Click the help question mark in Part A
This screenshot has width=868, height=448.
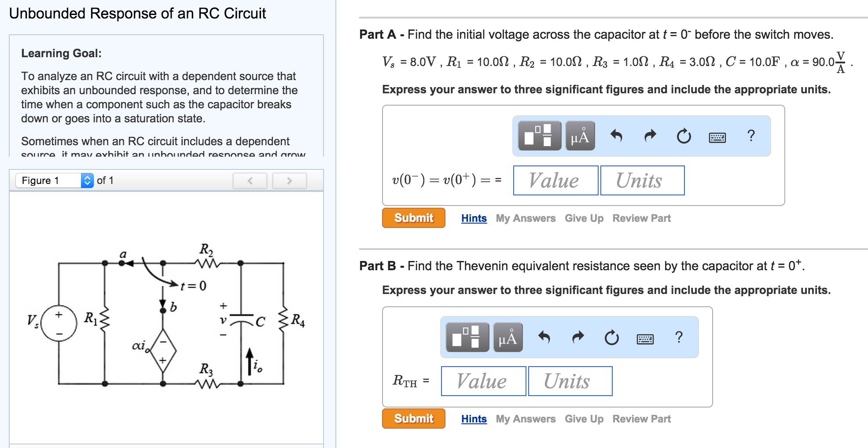coord(751,136)
